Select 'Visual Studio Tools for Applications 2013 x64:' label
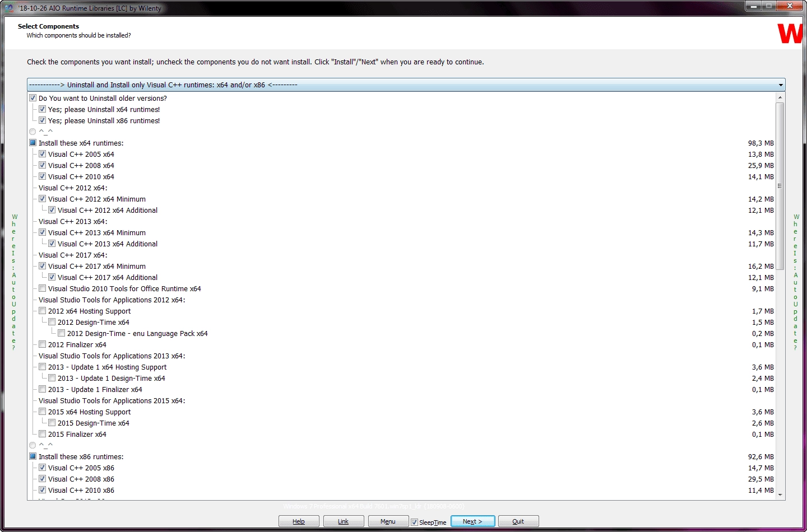 coord(112,356)
